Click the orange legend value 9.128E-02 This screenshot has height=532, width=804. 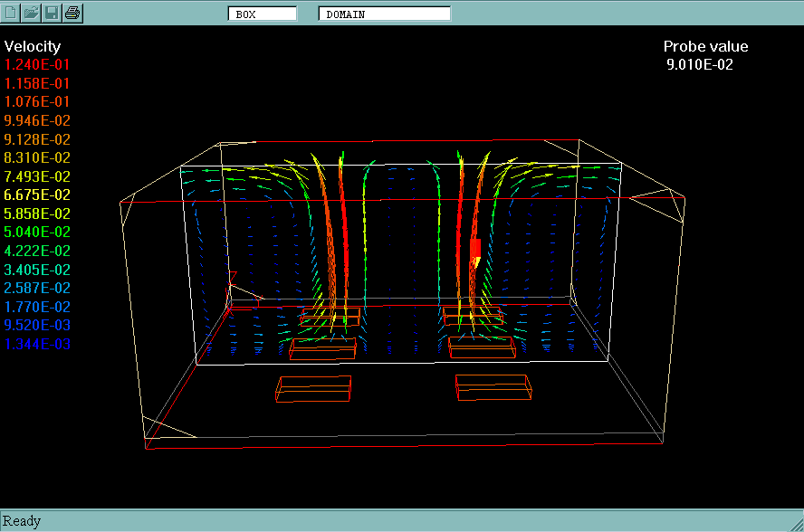click(37, 139)
